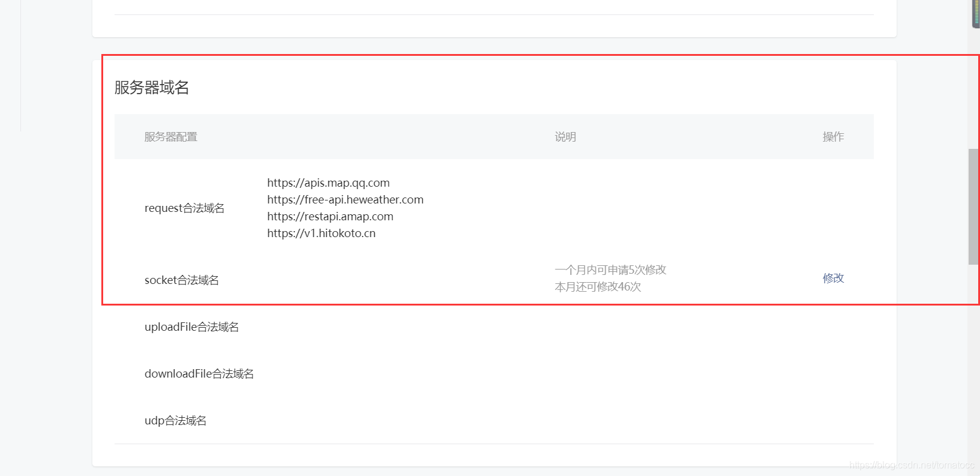The image size is (980, 476).
Task: Click the udp合法域名 row label
Action: [x=176, y=420]
